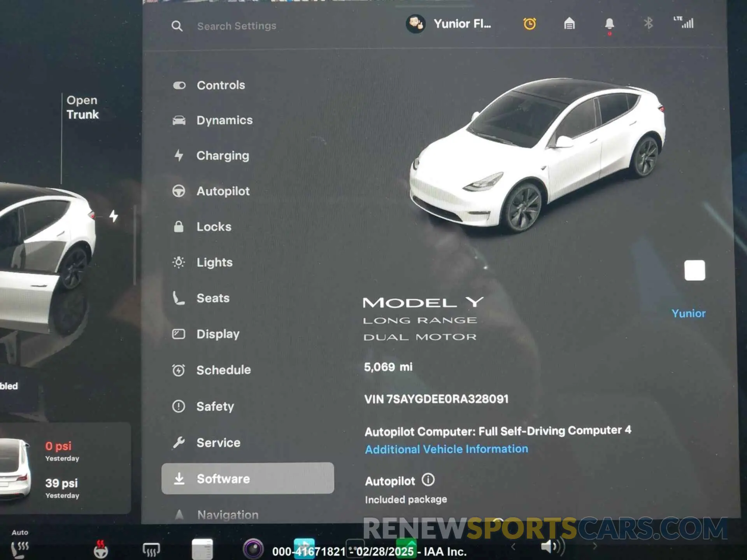The height and width of the screenshot is (560, 747).
Task: Select the highlighted Software tab
Action: click(248, 478)
